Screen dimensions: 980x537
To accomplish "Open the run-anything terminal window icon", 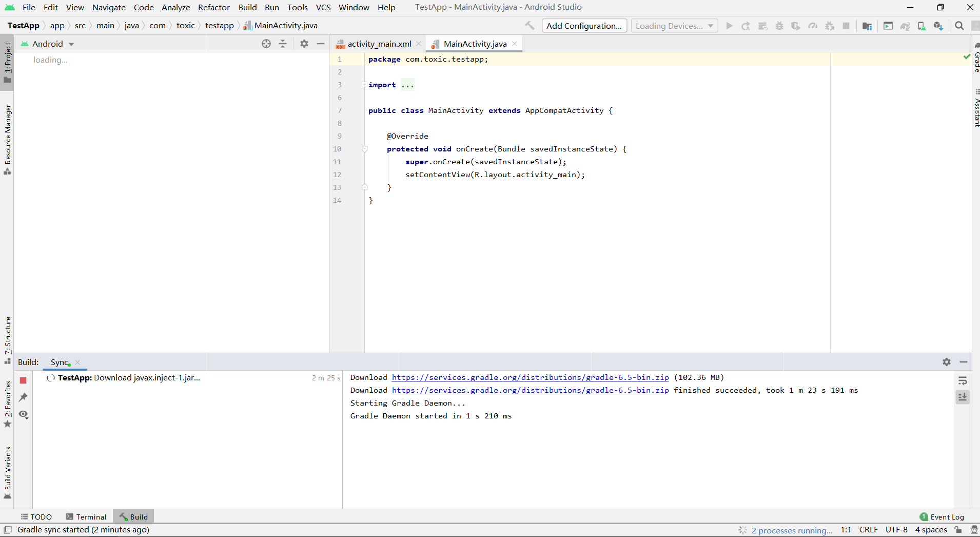I will pyautogui.click(x=888, y=26).
